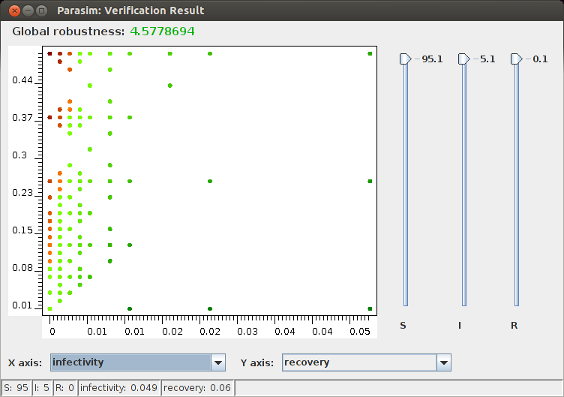
Task: Click the status bar S: 95 entry
Action: click(x=17, y=388)
